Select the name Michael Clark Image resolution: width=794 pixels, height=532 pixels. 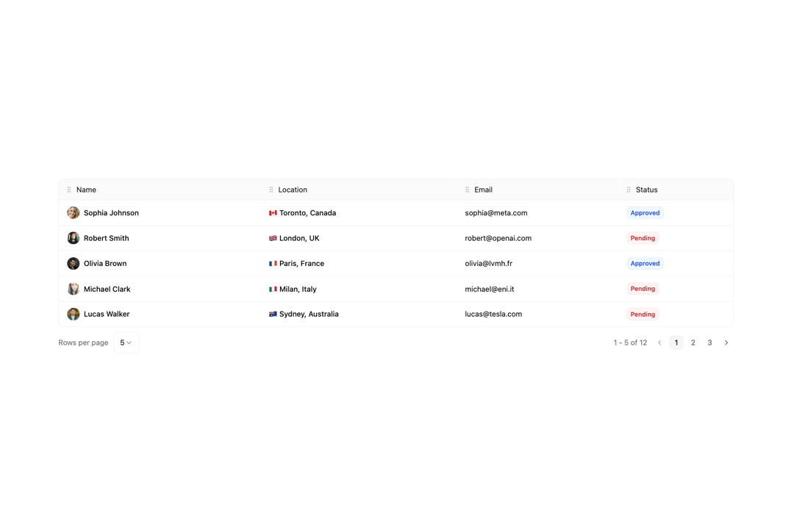pyautogui.click(x=107, y=289)
